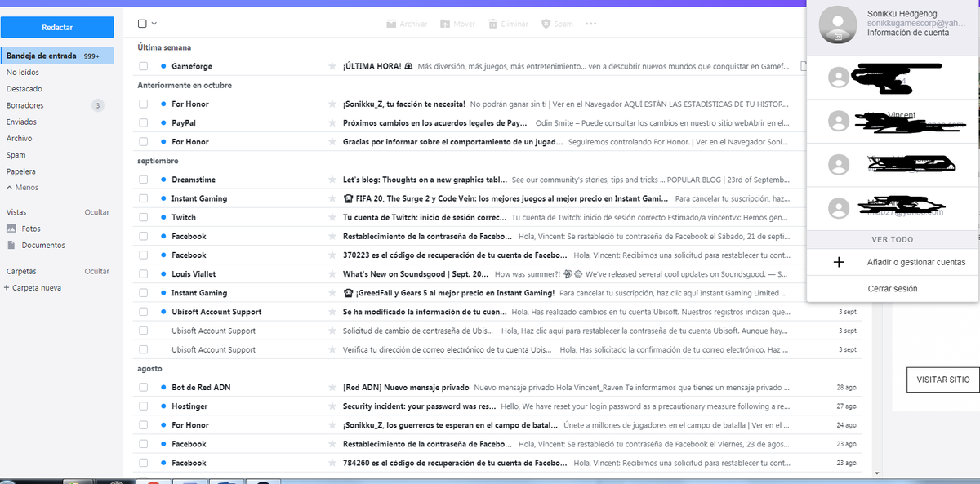
Task: Tick the Louis Viallet email checkbox
Action: (x=144, y=274)
